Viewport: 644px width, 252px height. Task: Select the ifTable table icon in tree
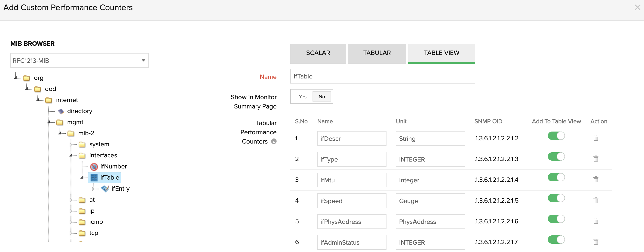[94, 177]
